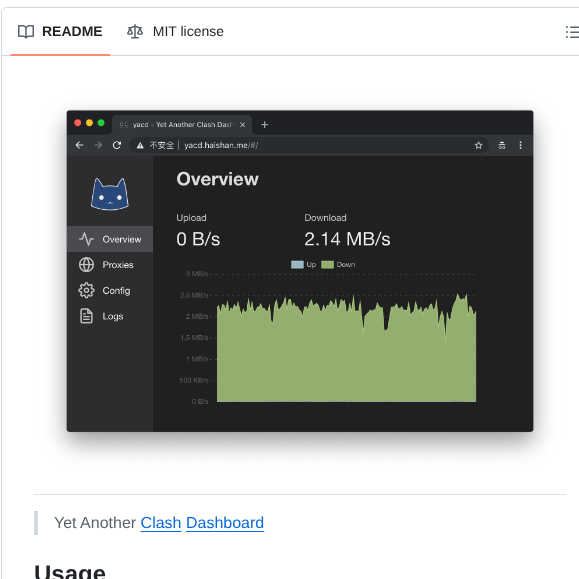This screenshot has height=579, width=579.
Task: Click the Overview page heading
Action: (x=217, y=179)
